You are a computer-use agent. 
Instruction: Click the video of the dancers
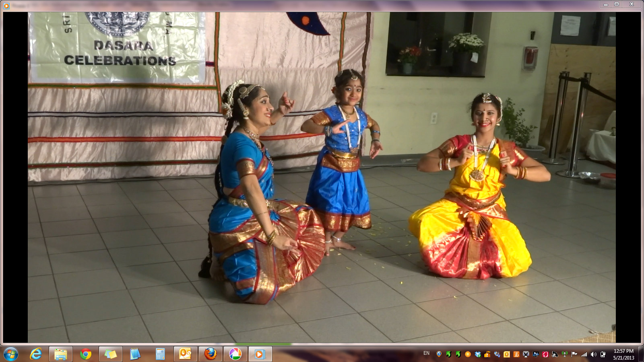click(321, 177)
